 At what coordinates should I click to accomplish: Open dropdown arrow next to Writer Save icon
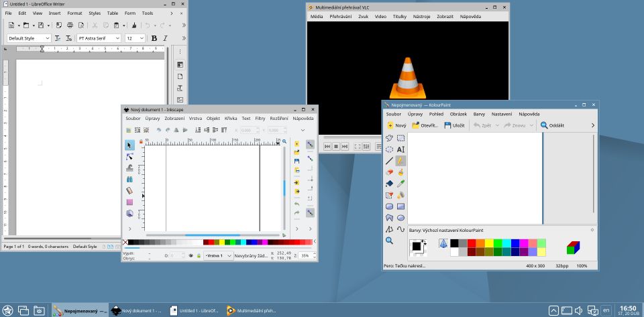pos(48,25)
